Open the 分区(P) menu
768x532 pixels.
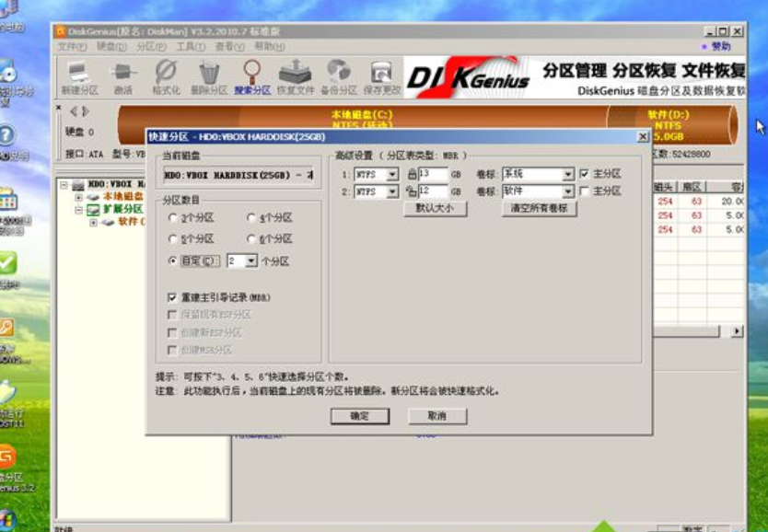pyautogui.click(x=151, y=47)
